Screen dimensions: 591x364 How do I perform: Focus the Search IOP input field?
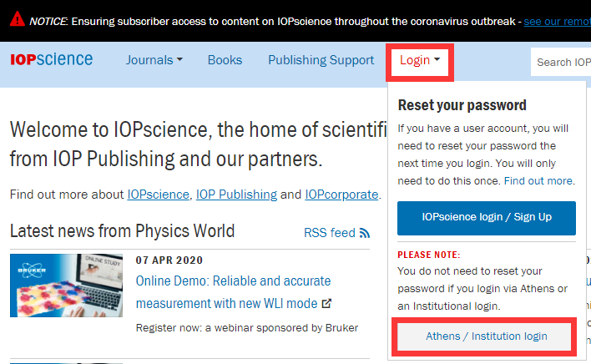[x=563, y=62]
